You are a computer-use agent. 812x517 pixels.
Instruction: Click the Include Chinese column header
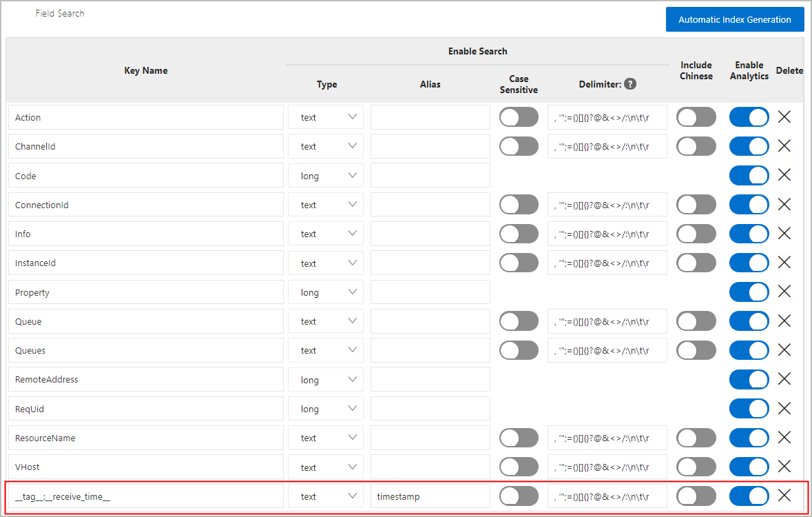[696, 70]
